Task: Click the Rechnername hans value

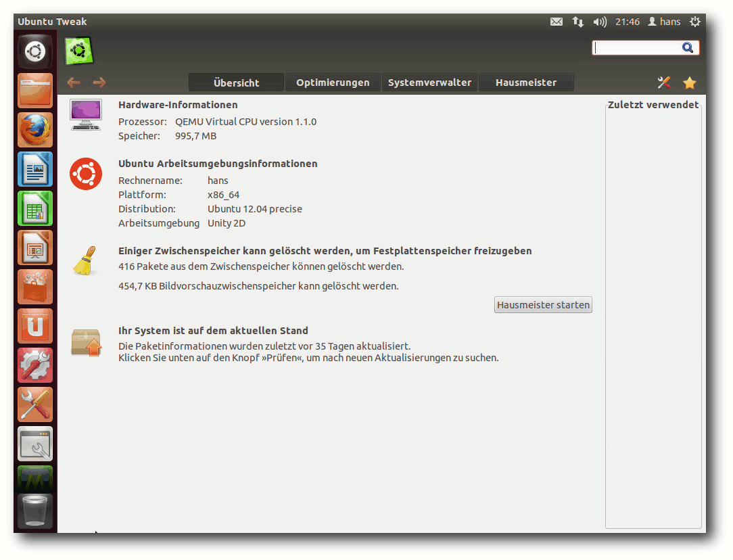Action: pyautogui.click(x=218, y=181)
